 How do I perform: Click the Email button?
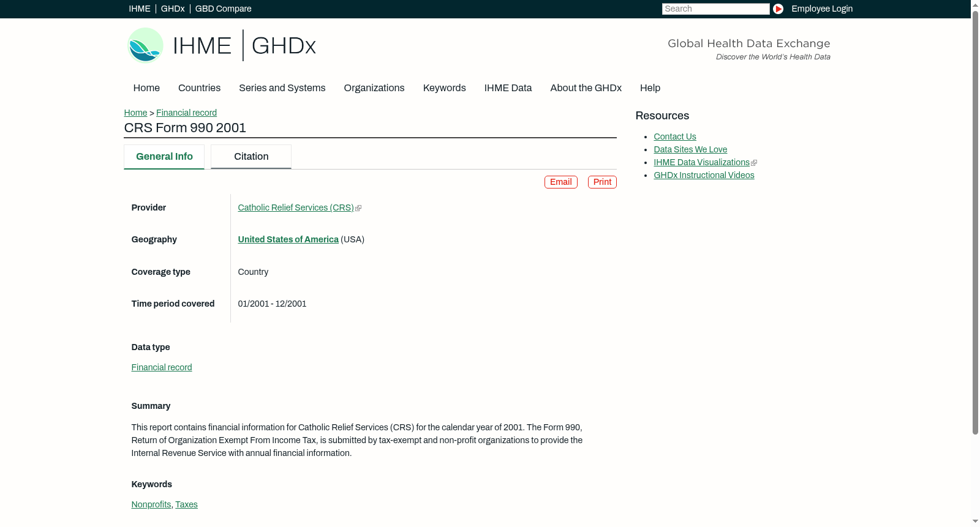[560, 182]
